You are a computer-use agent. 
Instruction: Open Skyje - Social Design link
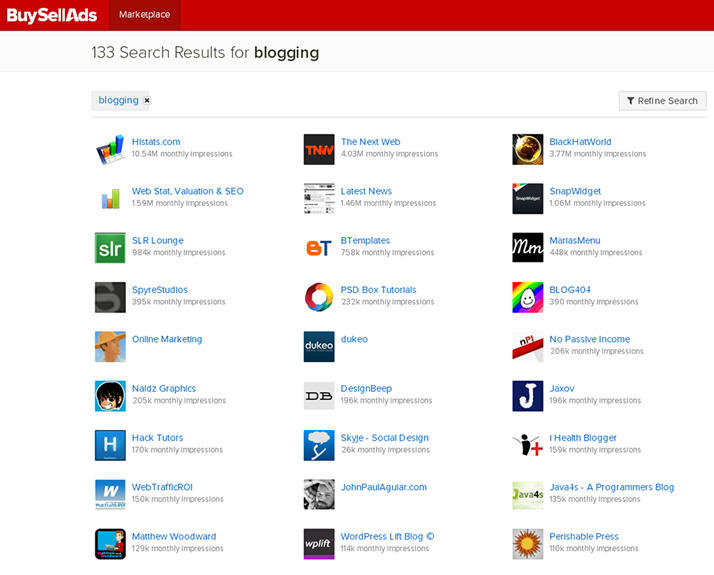[384, 438]
